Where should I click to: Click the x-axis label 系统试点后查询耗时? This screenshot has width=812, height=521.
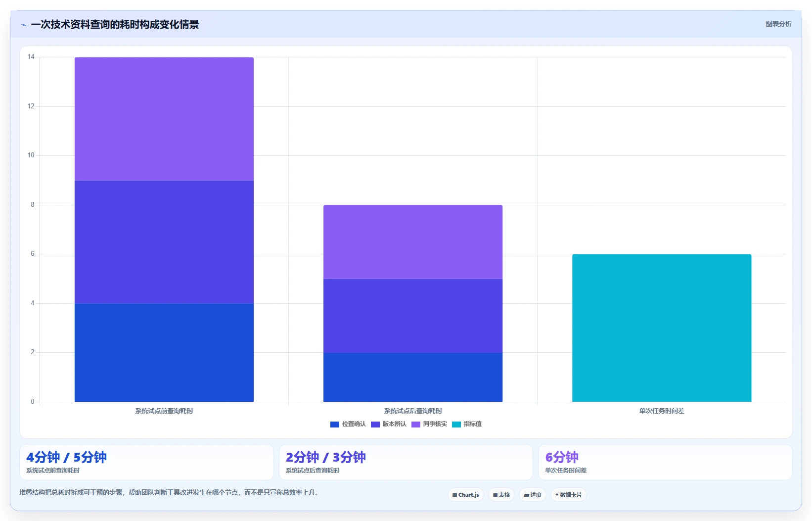[413, 411]
